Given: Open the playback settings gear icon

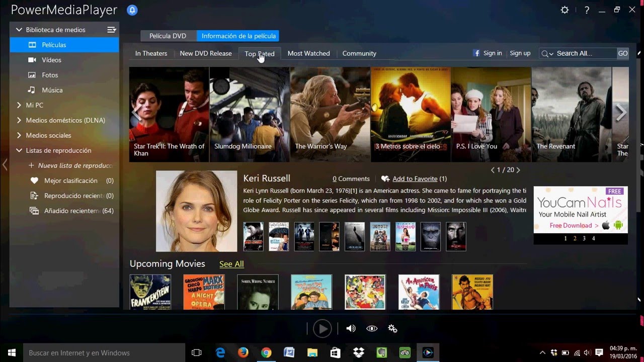Looking at the screenshot, I should click(x=392, y=329).
